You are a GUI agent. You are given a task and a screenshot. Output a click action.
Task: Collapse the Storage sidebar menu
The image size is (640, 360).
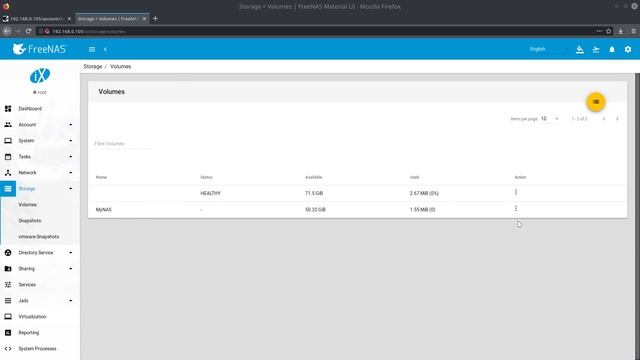coord(40,189)
